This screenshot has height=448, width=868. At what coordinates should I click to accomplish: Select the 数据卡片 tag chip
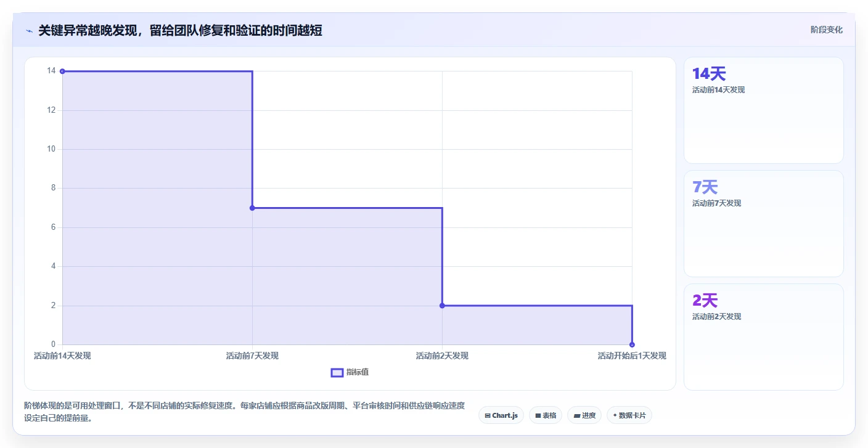[629, 415]
